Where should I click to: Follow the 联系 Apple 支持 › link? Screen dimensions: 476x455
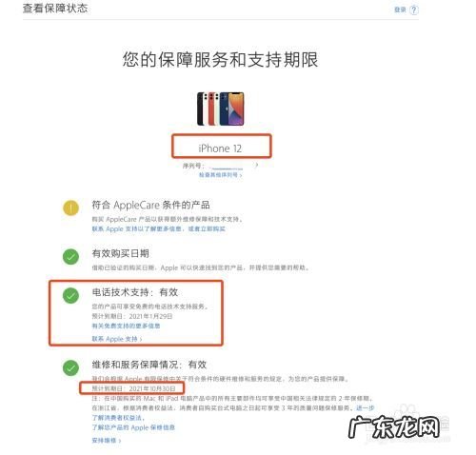pyautogui.click(x=117, y=339)
